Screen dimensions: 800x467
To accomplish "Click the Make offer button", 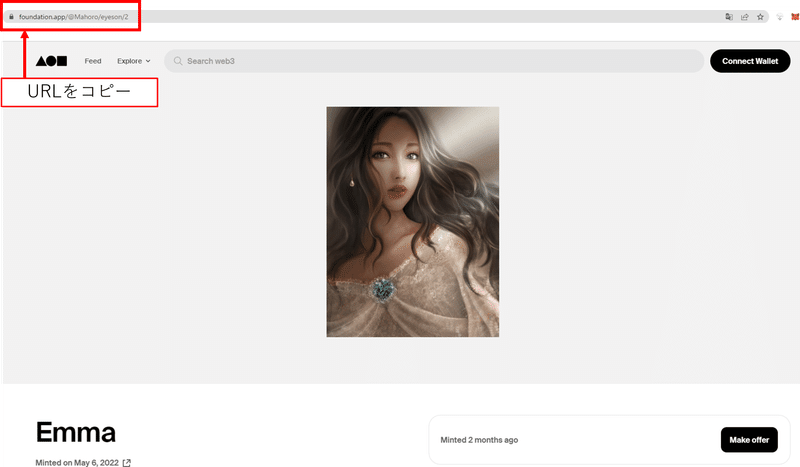I will (x=749, y=440).
